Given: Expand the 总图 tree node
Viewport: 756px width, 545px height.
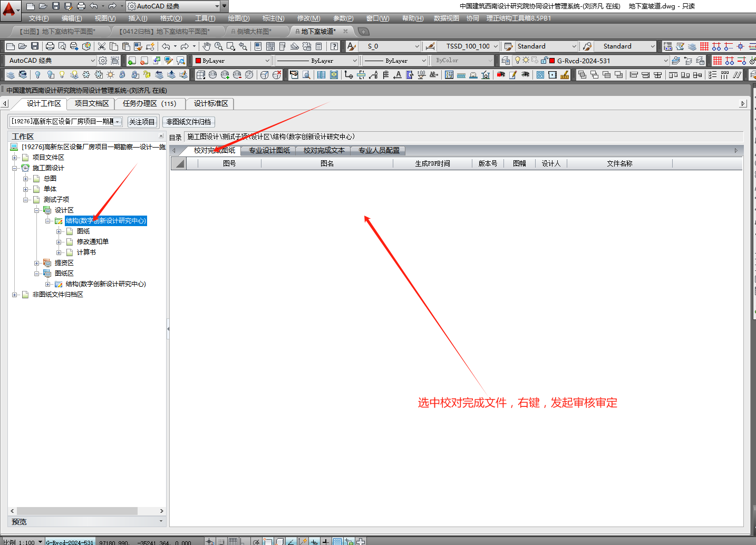Looking at the screenshot, I should pyautogui.click(x=25, y=179).
